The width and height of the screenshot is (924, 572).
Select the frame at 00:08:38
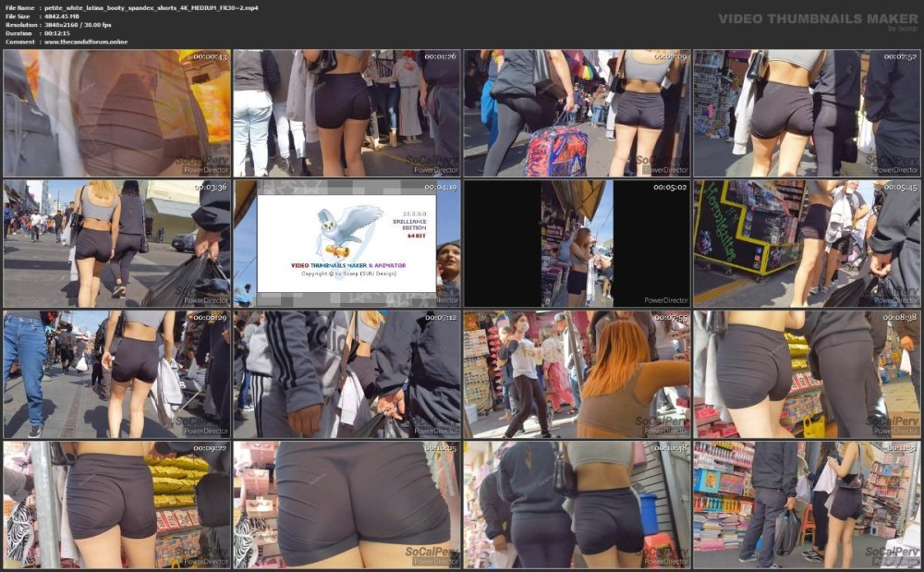(807, 374)
